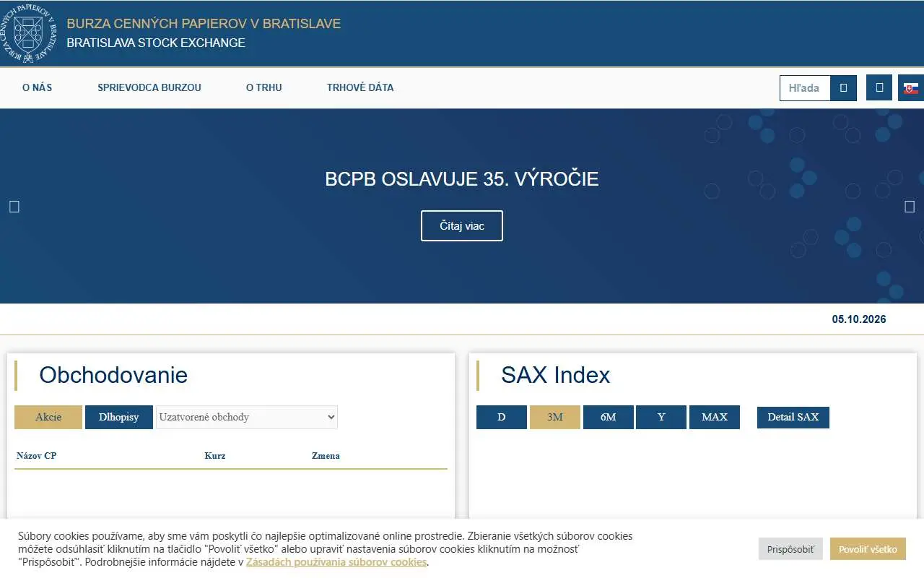Click the date 05.10.2026
The image size is (924, 578).
[859, 319]
